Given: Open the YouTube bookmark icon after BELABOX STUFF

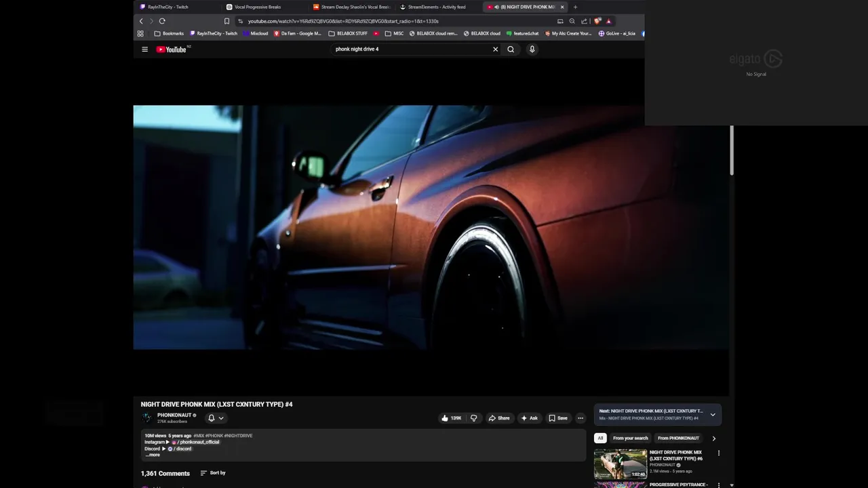Looking at the screenshot, I should point(376,33).
